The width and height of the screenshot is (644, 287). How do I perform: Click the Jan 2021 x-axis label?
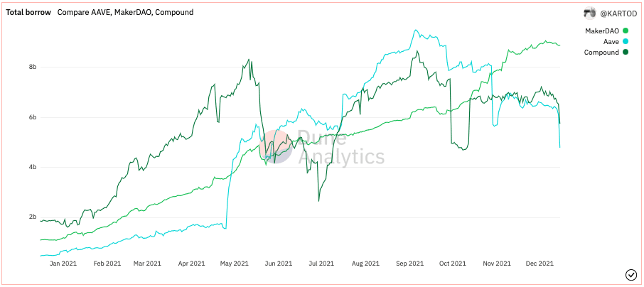[63, 264]
